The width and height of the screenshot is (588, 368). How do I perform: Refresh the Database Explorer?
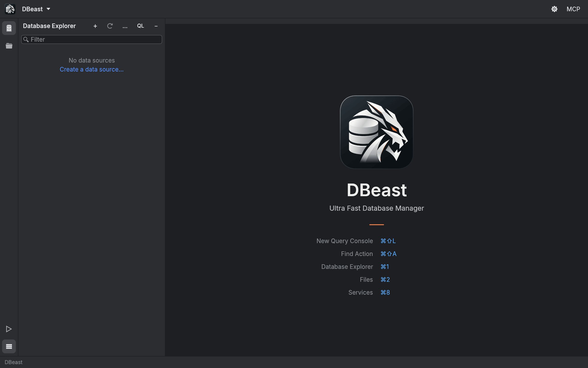tap(110, 26)
